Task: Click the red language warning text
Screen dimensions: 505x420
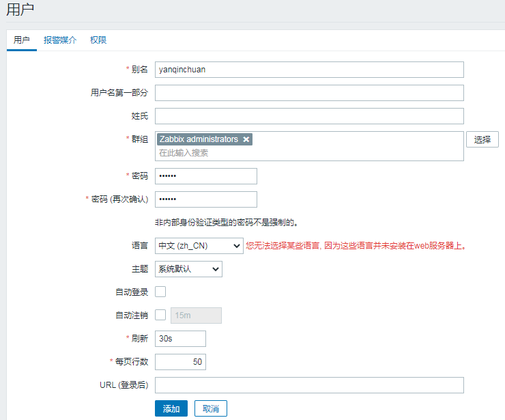Action: (x=356, y=246)
